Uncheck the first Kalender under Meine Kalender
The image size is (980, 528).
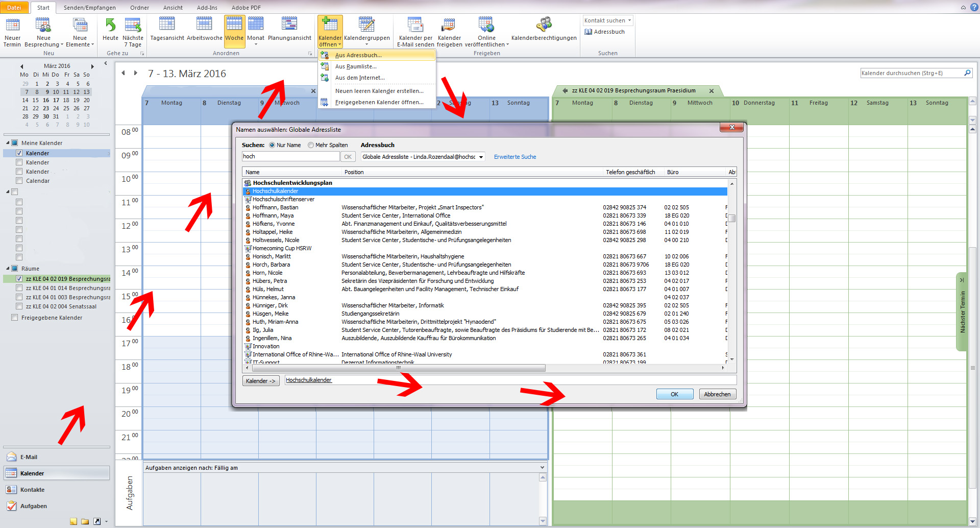coord(19,153)
